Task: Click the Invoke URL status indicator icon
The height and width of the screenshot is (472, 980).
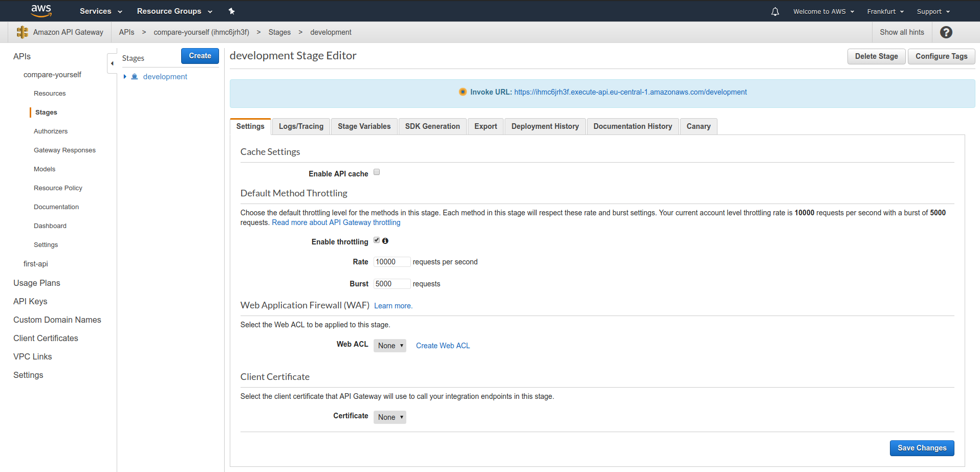Action: click(x=463, y=92)
